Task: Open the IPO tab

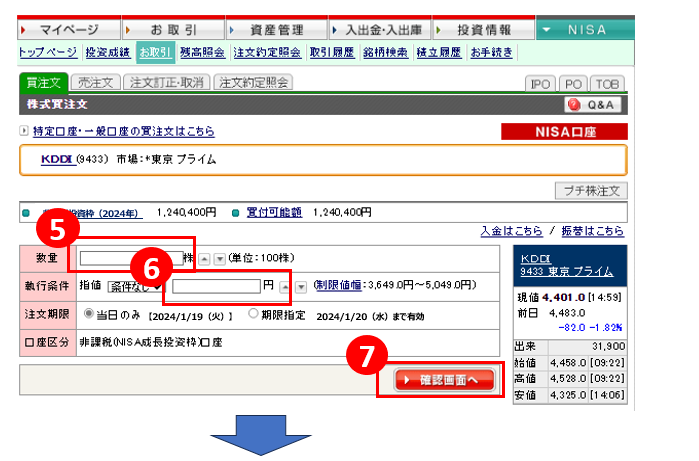Action: [x=540, y=84]
